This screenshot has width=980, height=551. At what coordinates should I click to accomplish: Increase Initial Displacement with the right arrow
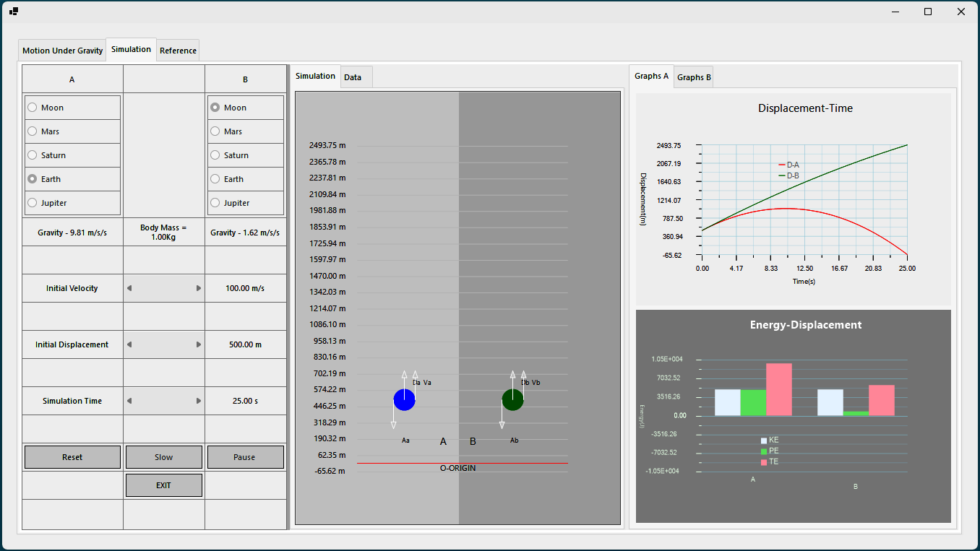(x=199, y=344)
